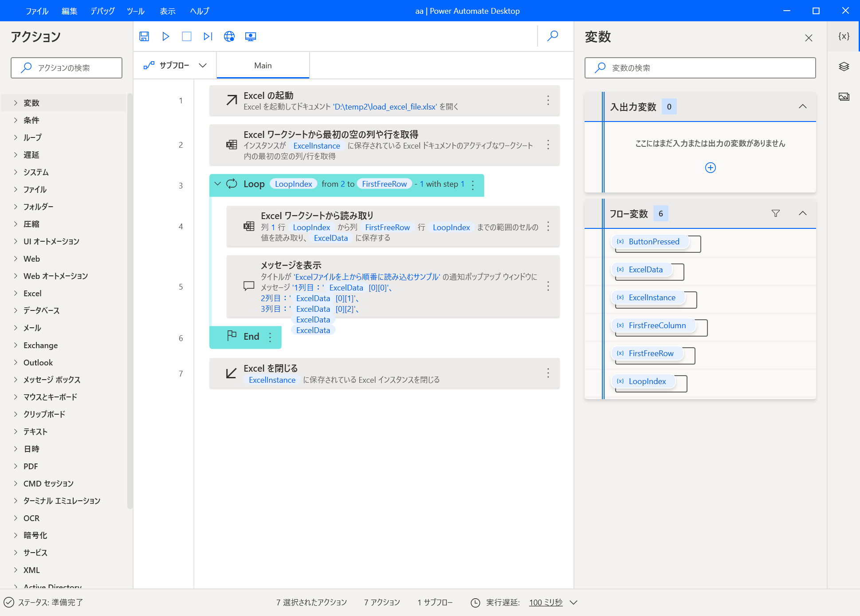This screenshot has height=616, width=860.
Task: Open the 編集 menu
Action: [69, 11]
